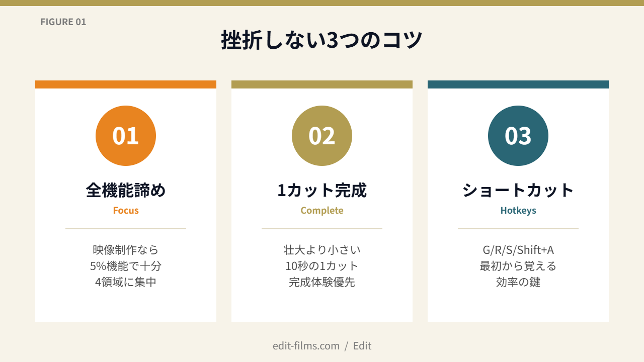Click the gold bar atop the second card

(x=322, y=84)
